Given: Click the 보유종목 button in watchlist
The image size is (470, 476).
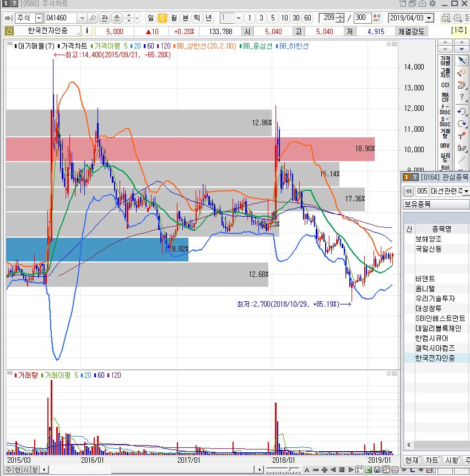Looking at the screenshot, I should tap(436, 204).
